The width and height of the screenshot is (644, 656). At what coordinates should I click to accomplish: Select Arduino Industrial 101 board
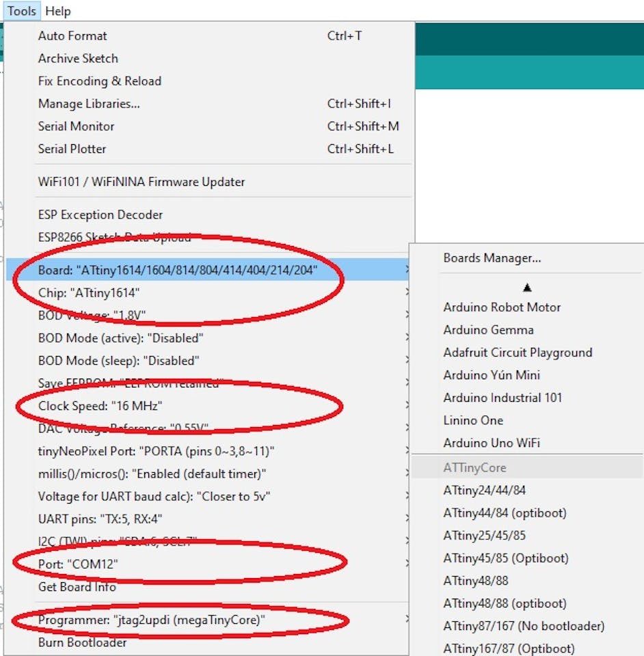(527, 398)
